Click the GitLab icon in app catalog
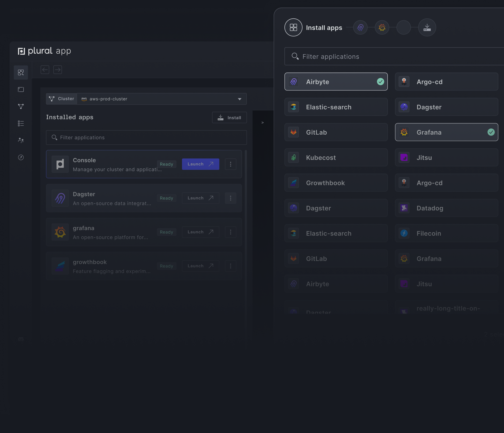 [x=293, y=132]
